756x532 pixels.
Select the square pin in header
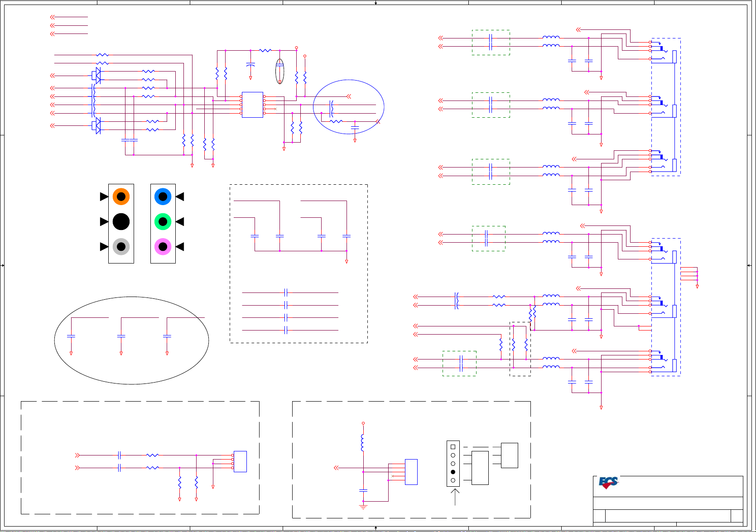[x=453, y=447]
